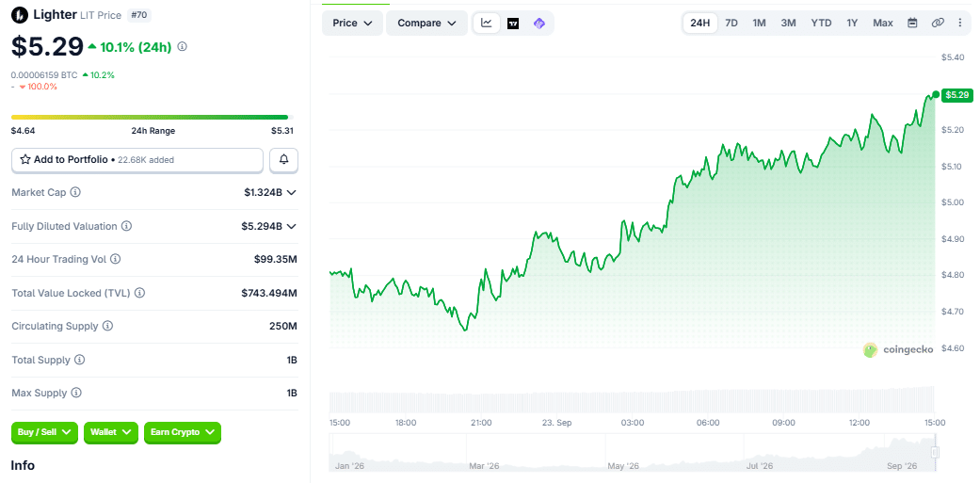Click the Lighter coin logo icon
980x483 pixels.
(x=20, y=14)
